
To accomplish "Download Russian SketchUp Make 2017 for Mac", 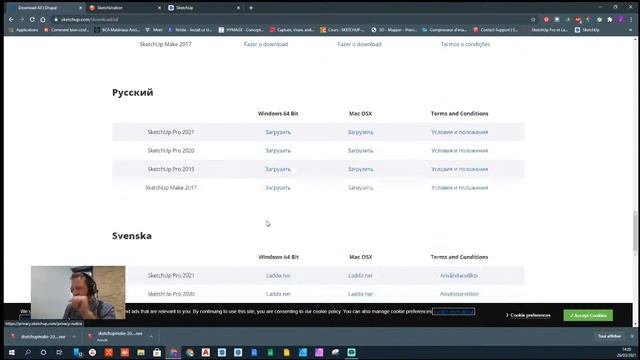I will click(x=360, y=188).
